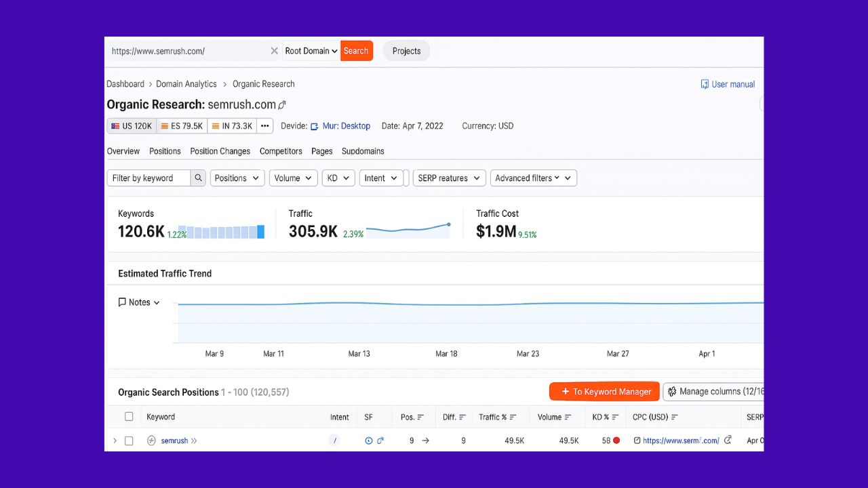Open the KD filter dropdown
868x488 pixels.
coord(338,178)
